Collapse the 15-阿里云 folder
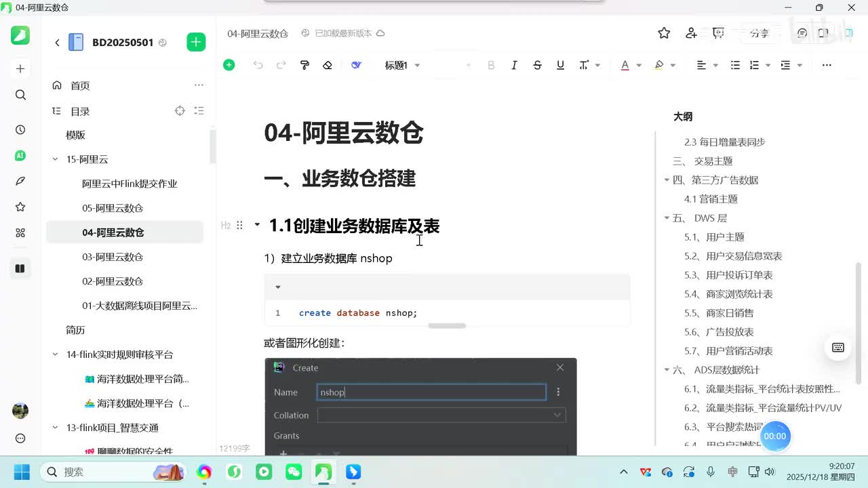868x488 pixels. (x=56, y=159)
